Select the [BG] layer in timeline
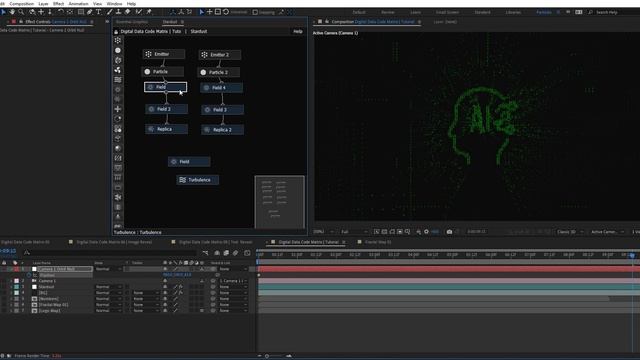This screenshot has width=640, height=360. [43, 293]
